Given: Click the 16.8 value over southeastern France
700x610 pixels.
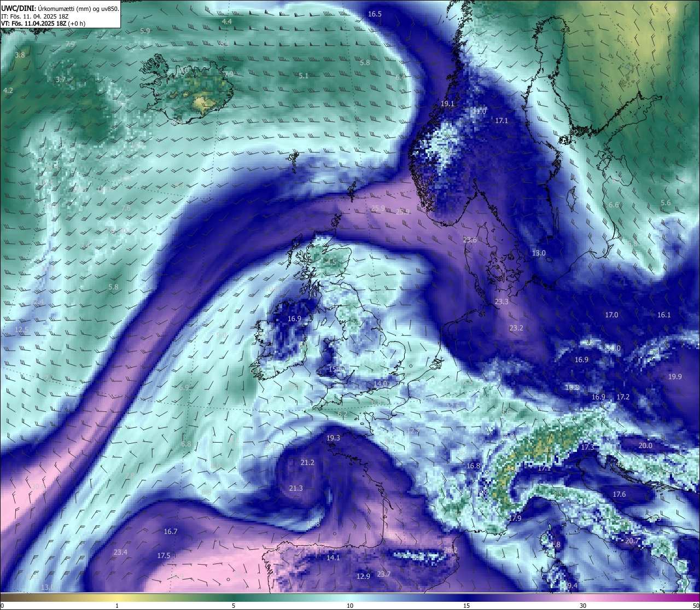Looking at the screenshot, I should [473, 466].
